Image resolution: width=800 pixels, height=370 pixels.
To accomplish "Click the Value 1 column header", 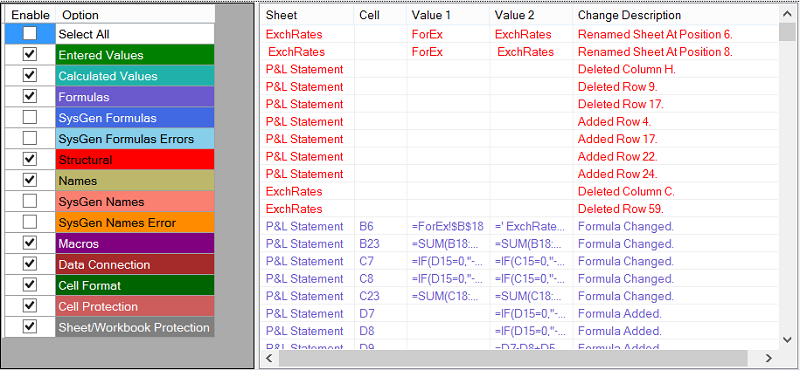I will coord(448,15).
